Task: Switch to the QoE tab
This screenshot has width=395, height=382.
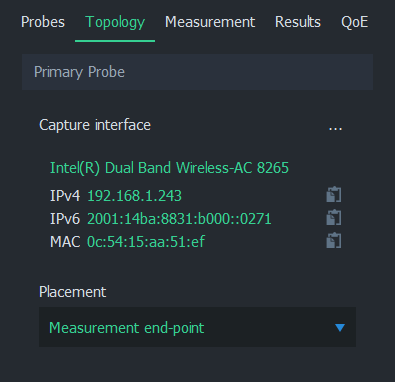Action: pos(355,22)
